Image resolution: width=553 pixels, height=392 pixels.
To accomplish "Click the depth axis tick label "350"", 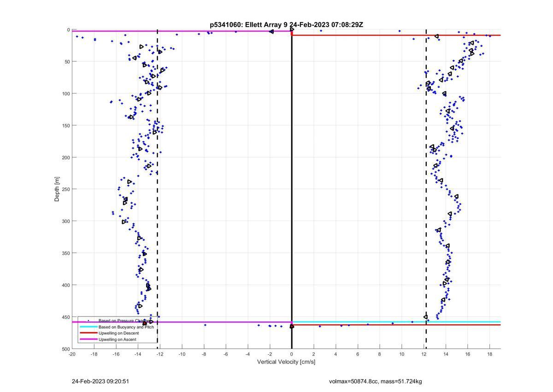I will click(65, 253).
